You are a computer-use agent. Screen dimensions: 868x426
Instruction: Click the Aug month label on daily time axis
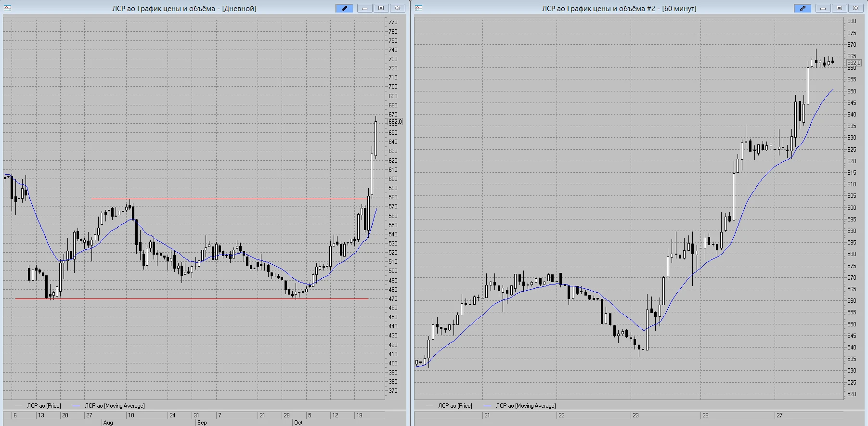pos(108,423)
